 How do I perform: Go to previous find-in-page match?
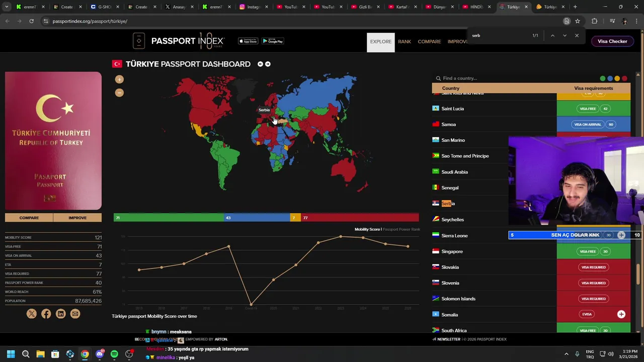(x=552, y=36)
